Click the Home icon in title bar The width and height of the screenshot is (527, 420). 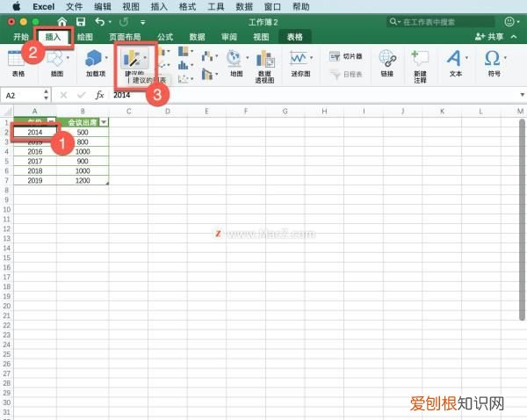61,22
